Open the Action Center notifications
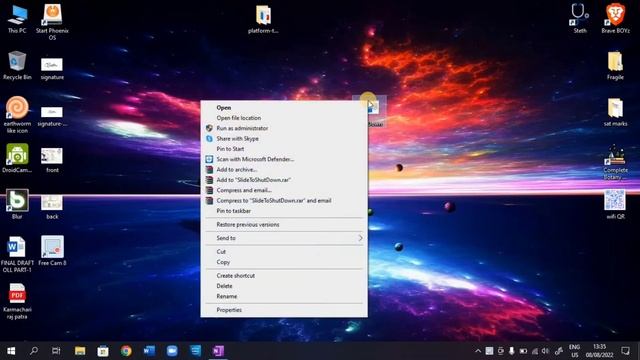640x360 pixels. [625, 351]
